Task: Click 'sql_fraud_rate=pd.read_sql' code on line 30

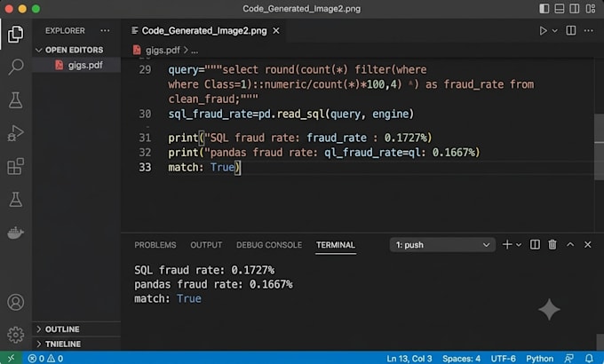Action: tap(247, 114)
